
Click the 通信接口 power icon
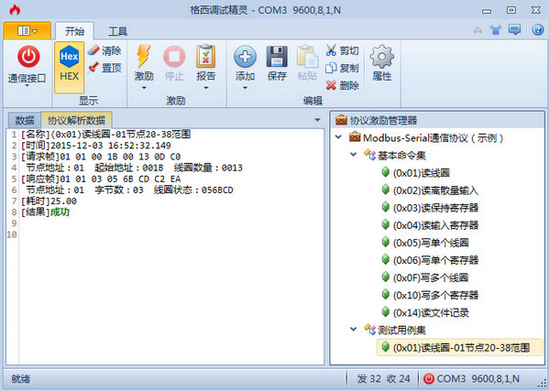tap(28, 57)
